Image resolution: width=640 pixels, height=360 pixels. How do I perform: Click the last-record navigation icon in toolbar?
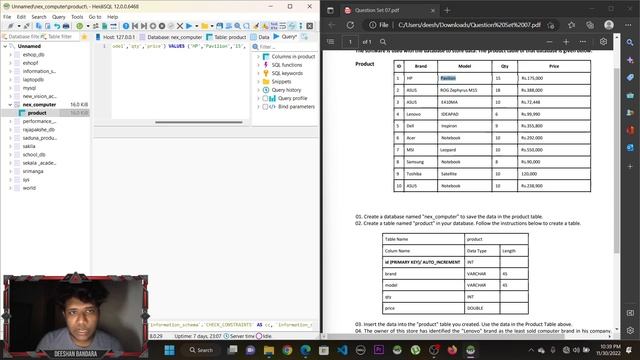[x=144, y=26]
